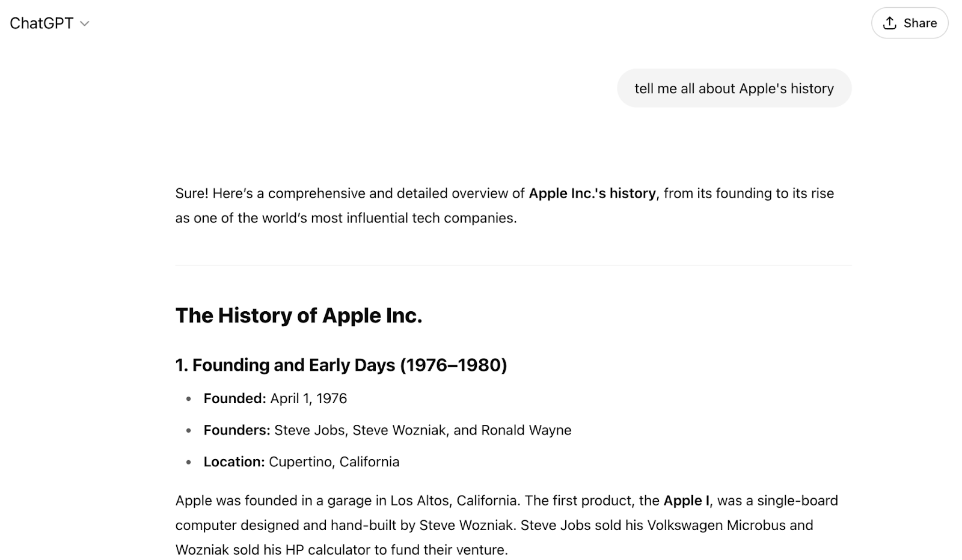Viewport: 962px width, 560px height.
Task: Click the dropdown arrow beside ChatGPT
Action: pos(85,23)
